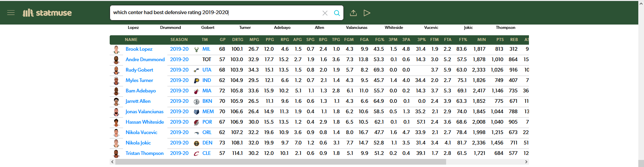The image size is (644, 167).
Task: Click the Utah Jazz team logo
Action: (x=197, y=70)
